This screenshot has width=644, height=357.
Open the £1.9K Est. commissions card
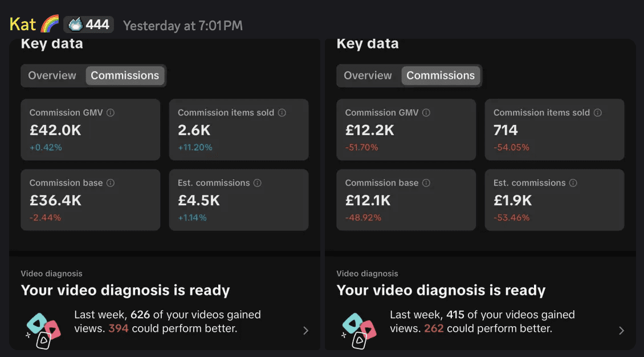click(555, 200)
